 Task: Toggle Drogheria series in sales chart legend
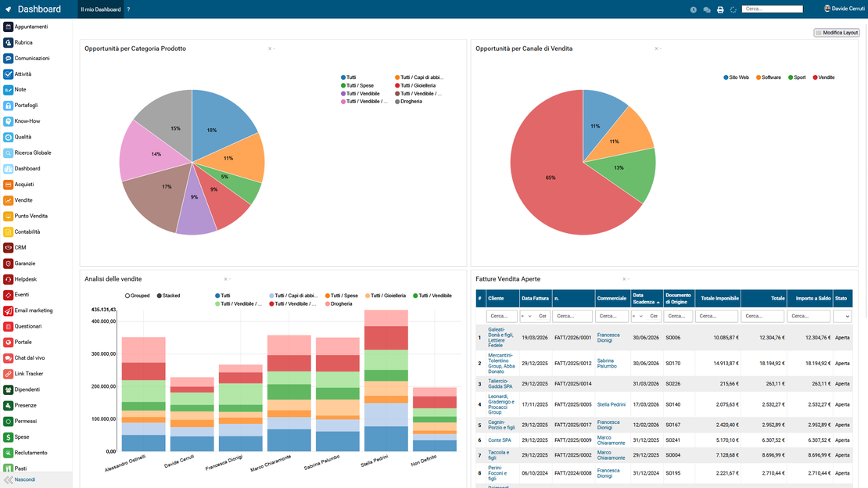[x=339, y=303]
